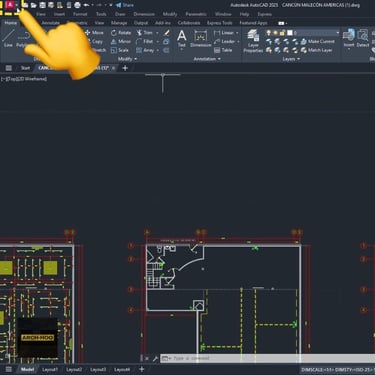Expand the Layers panel
375x375 pixels.
click(x=291, y=59)
